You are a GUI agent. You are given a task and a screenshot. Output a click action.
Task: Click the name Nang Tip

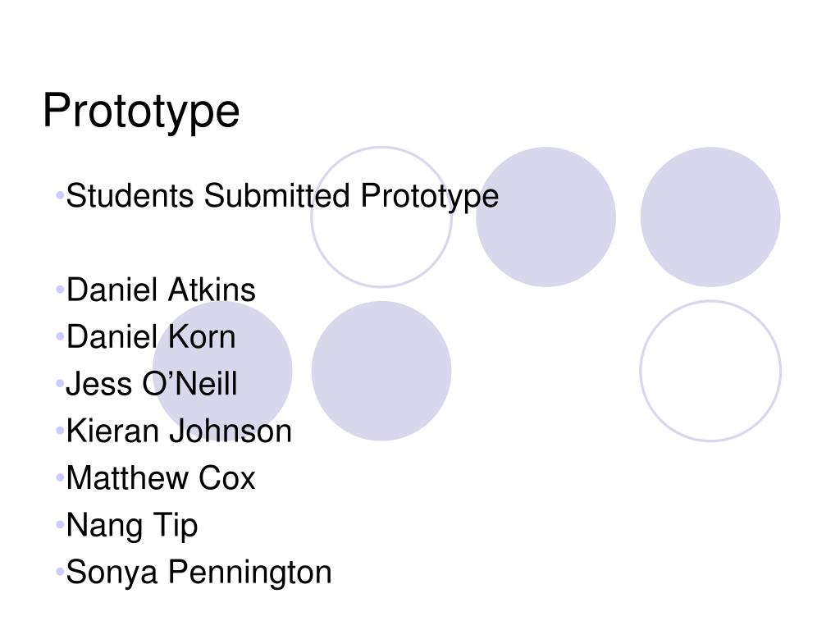tap(132, 526)
